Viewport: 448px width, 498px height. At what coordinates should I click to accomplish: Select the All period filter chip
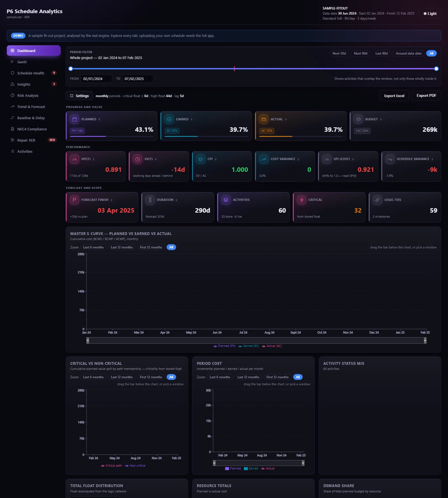tap(431, 53)
